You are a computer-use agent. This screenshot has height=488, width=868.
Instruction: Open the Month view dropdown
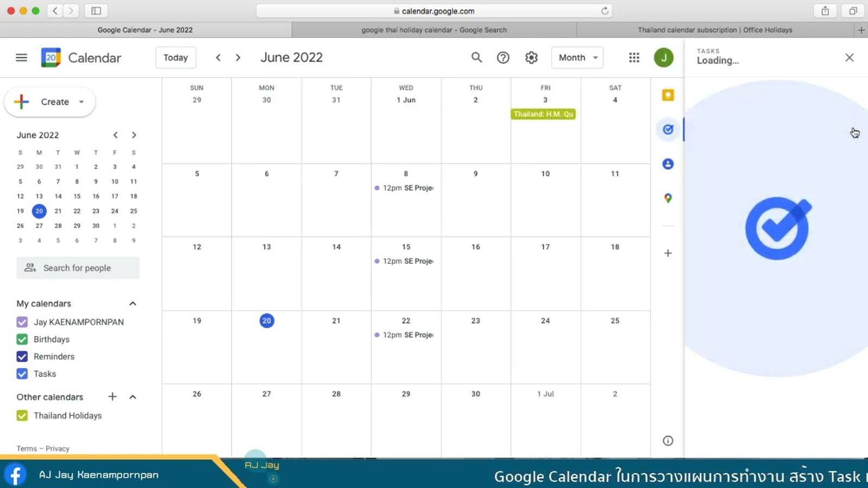click(x=577, y=57)
